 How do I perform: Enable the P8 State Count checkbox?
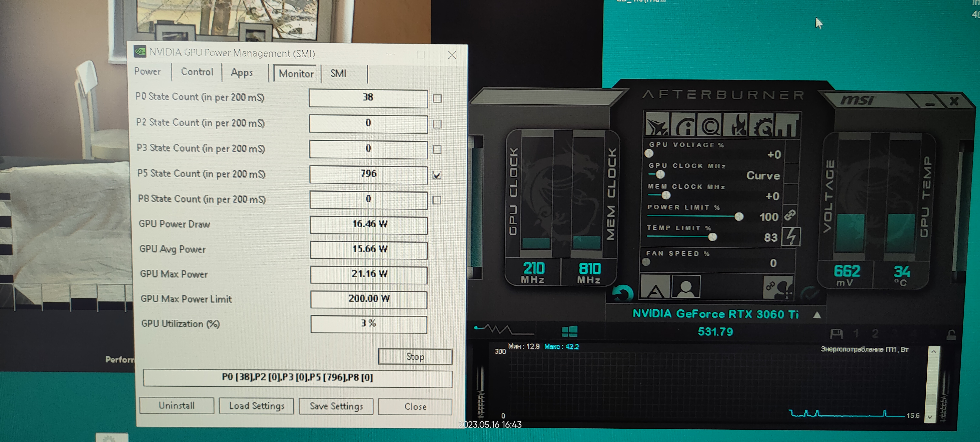[x=437, y=200]
